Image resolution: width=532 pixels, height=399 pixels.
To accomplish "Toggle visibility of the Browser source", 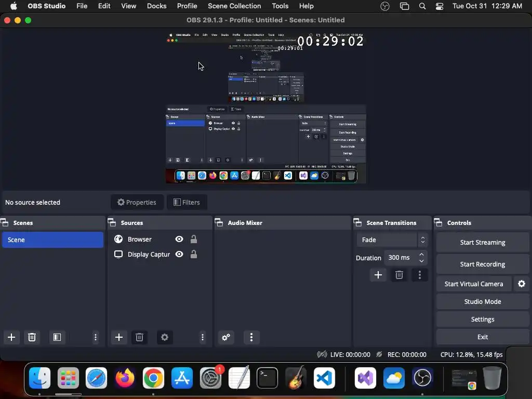I will point(179,239).
